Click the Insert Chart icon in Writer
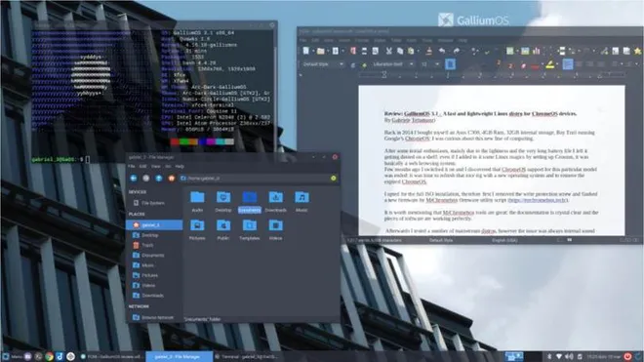644x362 pixels. click(x=537, y=51)
